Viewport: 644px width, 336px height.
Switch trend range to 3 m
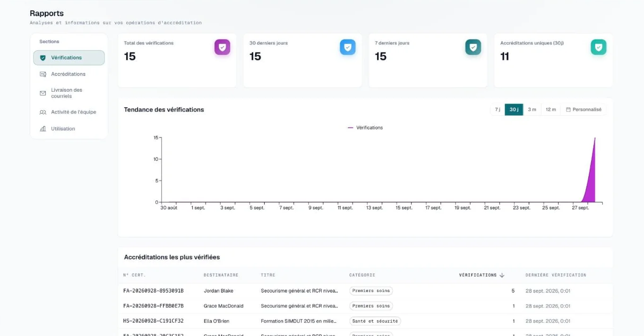point(532,110)
